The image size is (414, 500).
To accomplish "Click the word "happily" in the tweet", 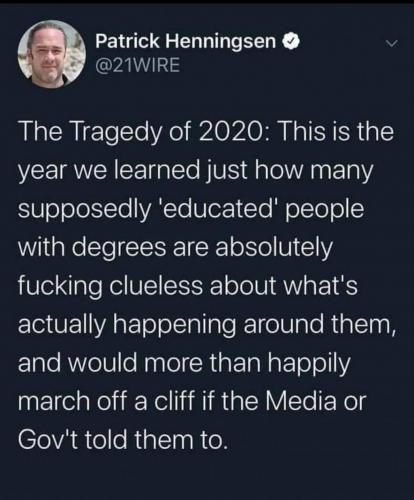I will pyautogui.click(x=309, y=364).
